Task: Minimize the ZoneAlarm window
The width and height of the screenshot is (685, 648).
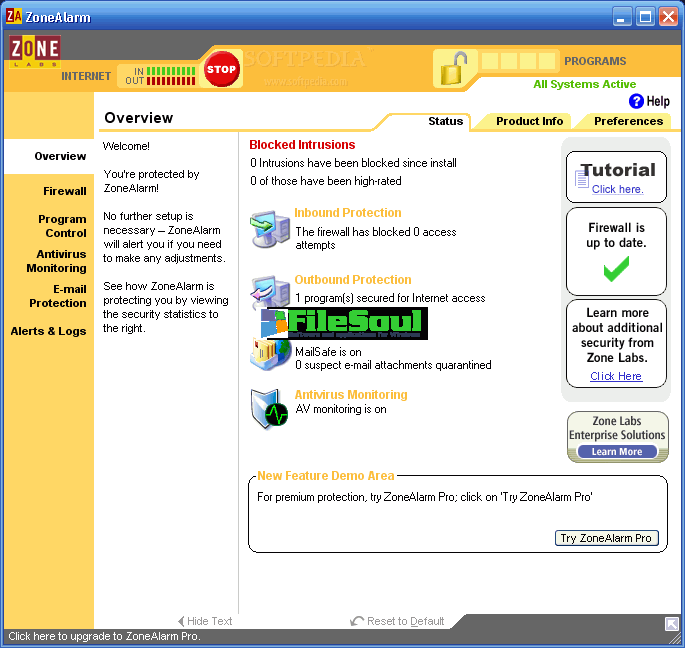Action: coord(622,17)
